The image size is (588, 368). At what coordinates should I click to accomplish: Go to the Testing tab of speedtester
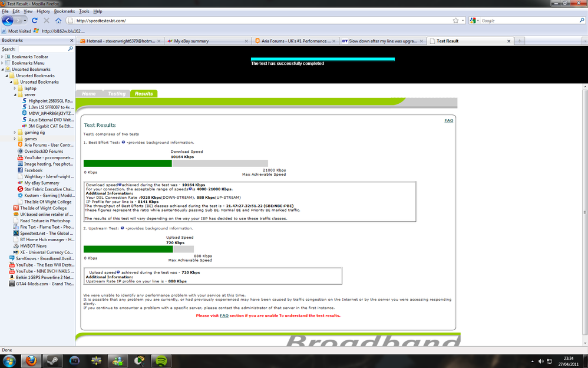click(x=117, y=94)
